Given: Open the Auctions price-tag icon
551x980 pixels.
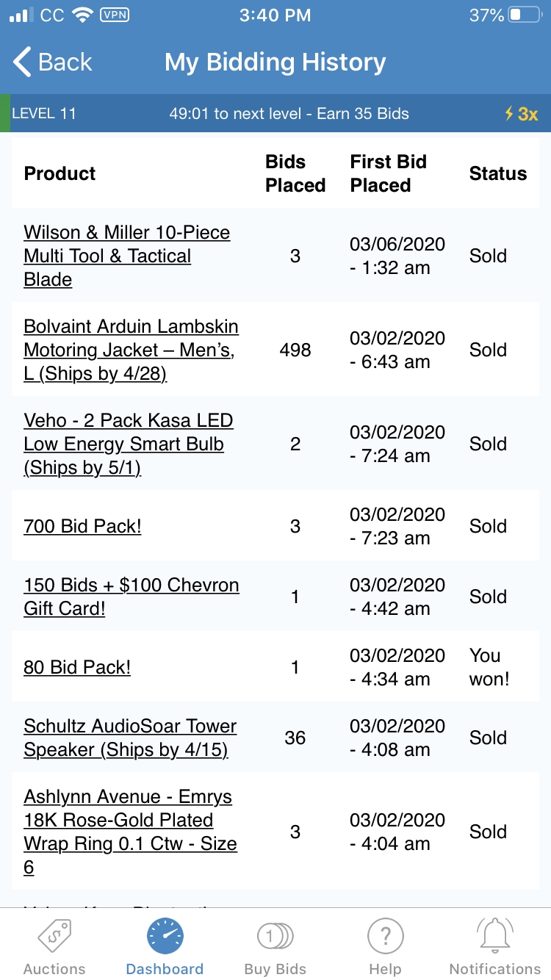Looking at the screenshot, I should pyautogui.click(x=54, y=936).
